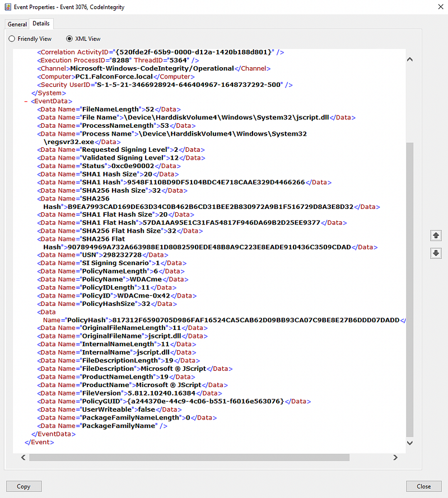Click the PolicyID WDACme-0x42 line
Screen dimensions: 448x498
[117, 296]
